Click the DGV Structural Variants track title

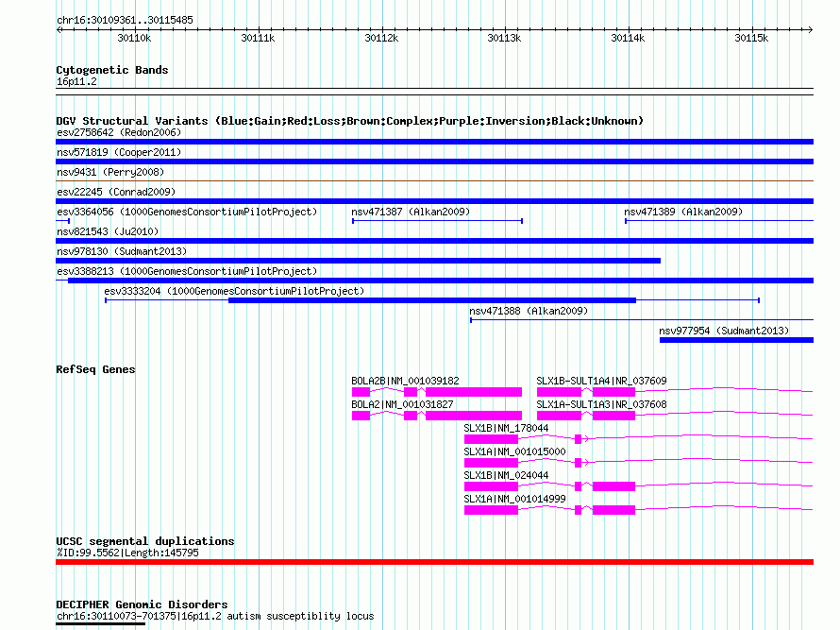[349, 121]
